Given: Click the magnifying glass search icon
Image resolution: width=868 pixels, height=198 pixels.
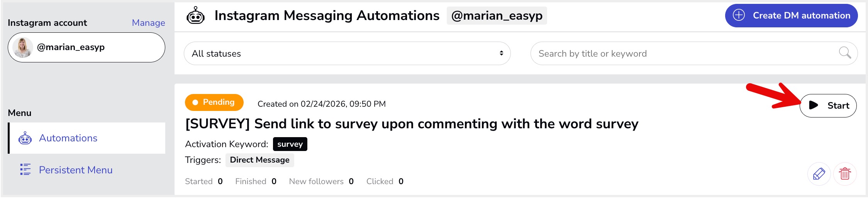Looking at the screenshot, I should pyautogui.click(x=844, y=53).
